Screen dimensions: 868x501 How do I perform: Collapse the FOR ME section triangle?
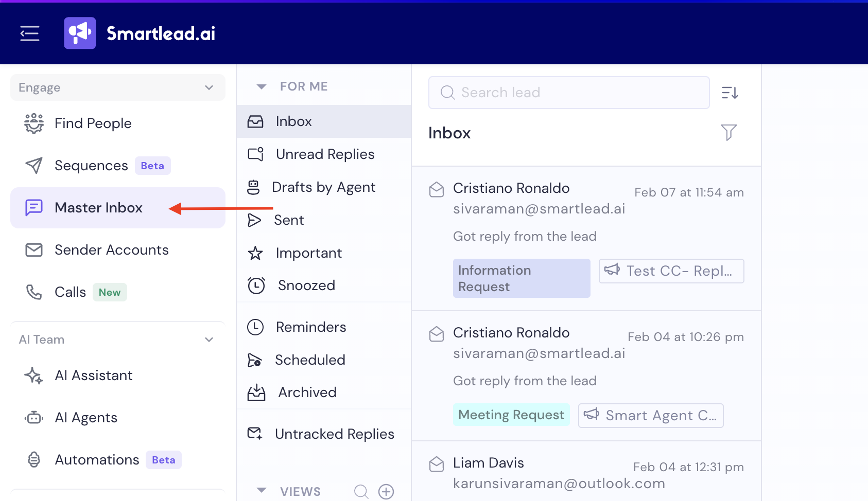(262, 86)
